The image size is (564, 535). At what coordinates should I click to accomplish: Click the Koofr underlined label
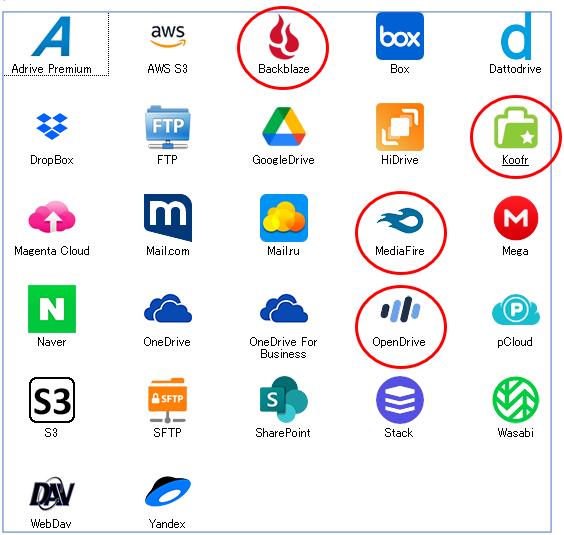(515, 160)
